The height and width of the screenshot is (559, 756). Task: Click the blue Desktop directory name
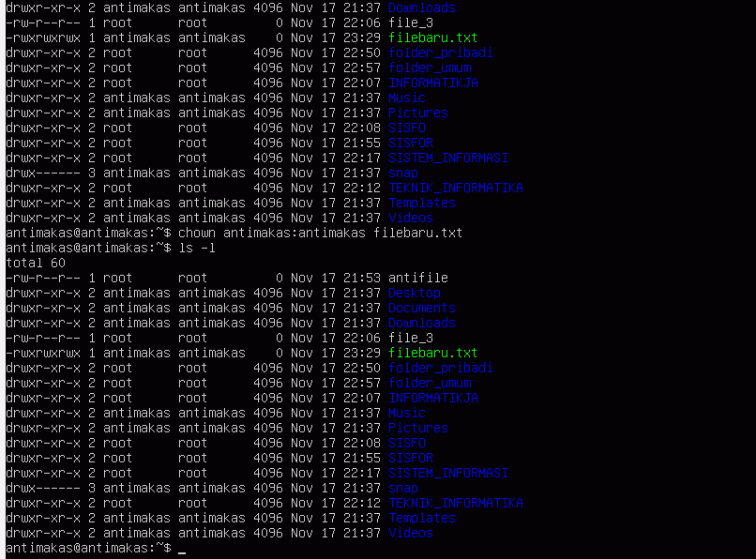pos(415,293)
